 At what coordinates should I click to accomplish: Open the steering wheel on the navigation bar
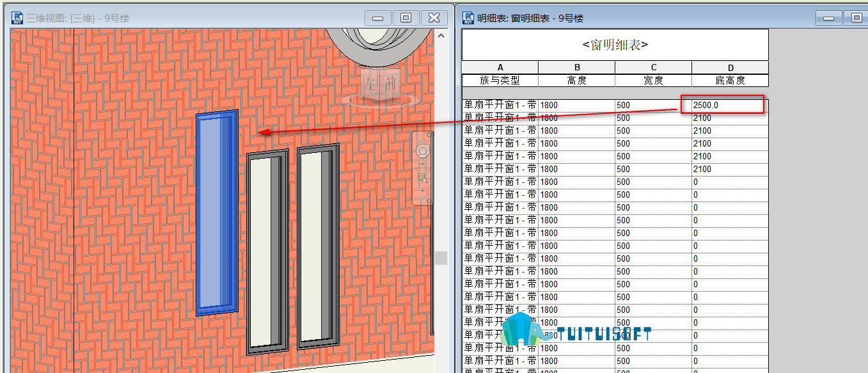(x=422, y=152)
